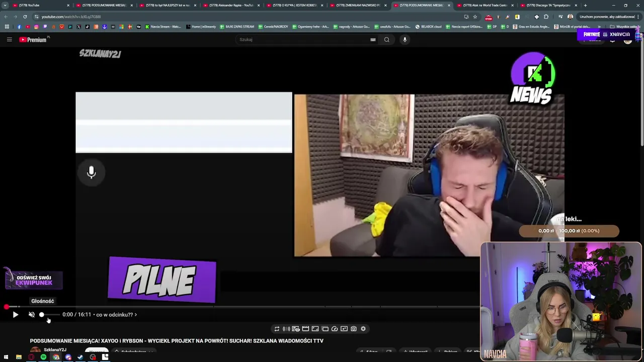Bookmark this page with star icon
The height and width of the screenshot is (362, 644).
[475, 17]
